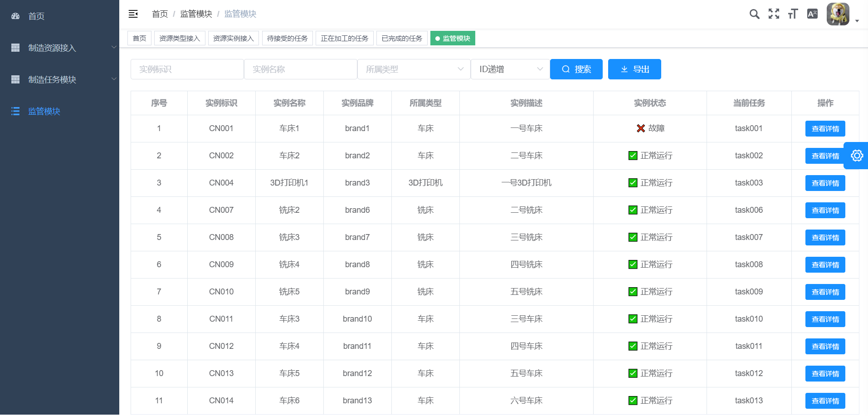Image resolution: width=868 pixels, height=416 pixels.
Task: Open the ID递增 sort dropdown
Action: click(510, 69)
